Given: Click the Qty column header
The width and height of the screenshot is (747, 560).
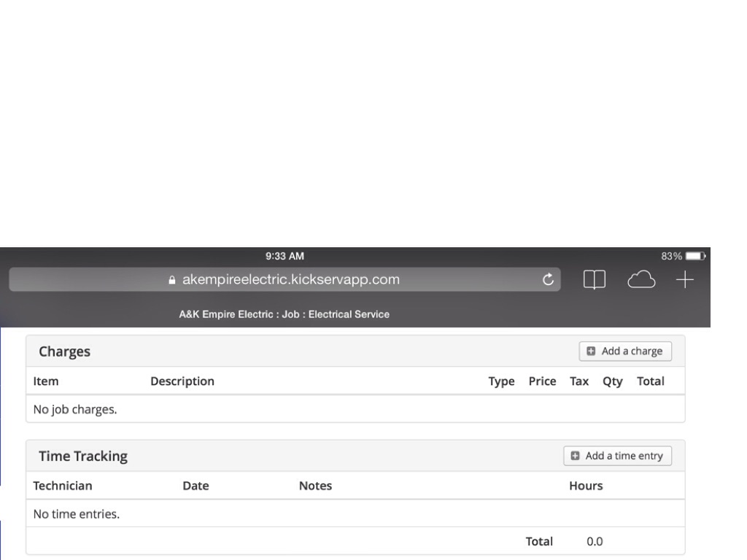Looking at the screenshot, I should pos(612,381).
